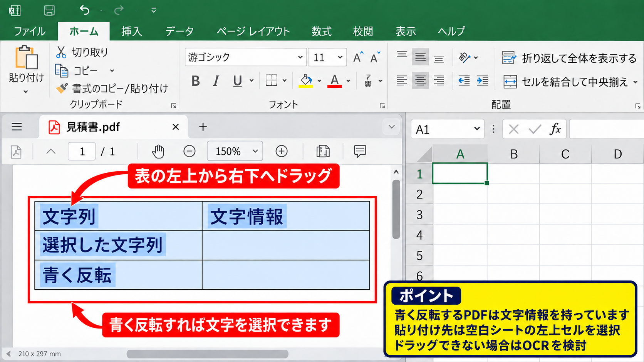
Task: Click the 書式のコピー/貼り付け brush icon
Action: (62, 88)
